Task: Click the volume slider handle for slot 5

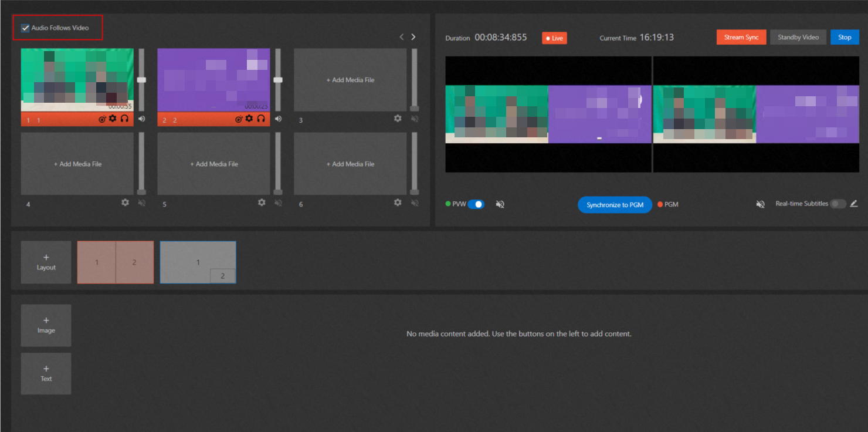Action: click(278, 192)
